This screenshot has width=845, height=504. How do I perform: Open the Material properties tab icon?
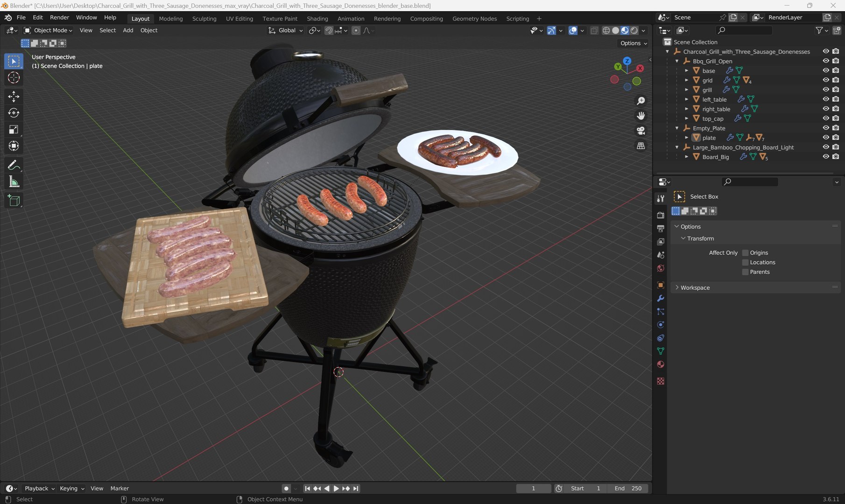coord(661,364)
